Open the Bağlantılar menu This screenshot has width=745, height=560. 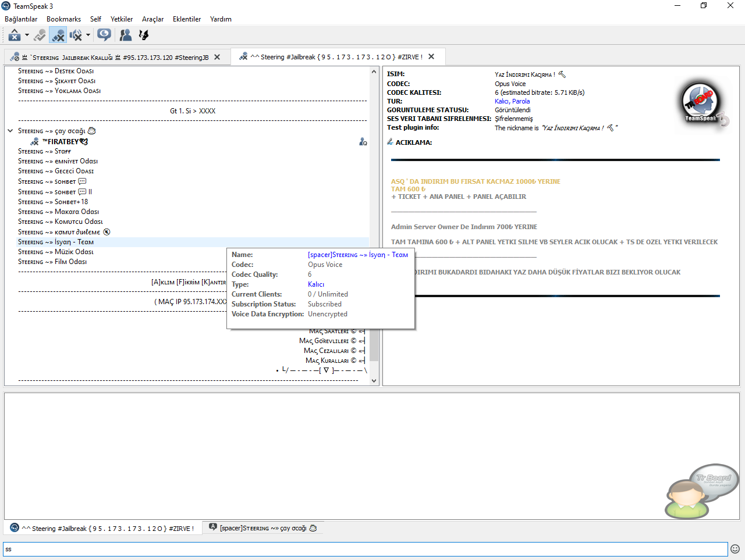point(21,19)
